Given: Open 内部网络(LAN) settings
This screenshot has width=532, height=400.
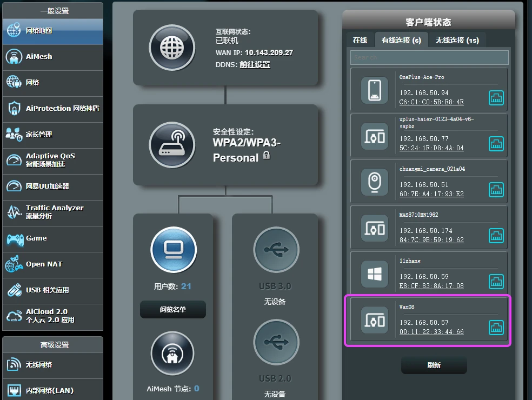Looking at the screenshot, I should 52,390.
